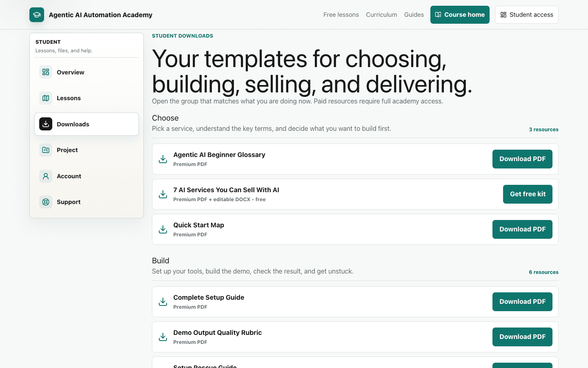Click the Support lifebuoy icon in sidebar
588x368 pixels.
click(46, 202)
